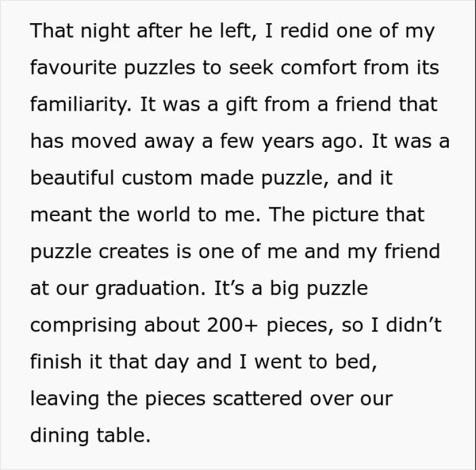Click the word "graduation"

coord(149,289)
